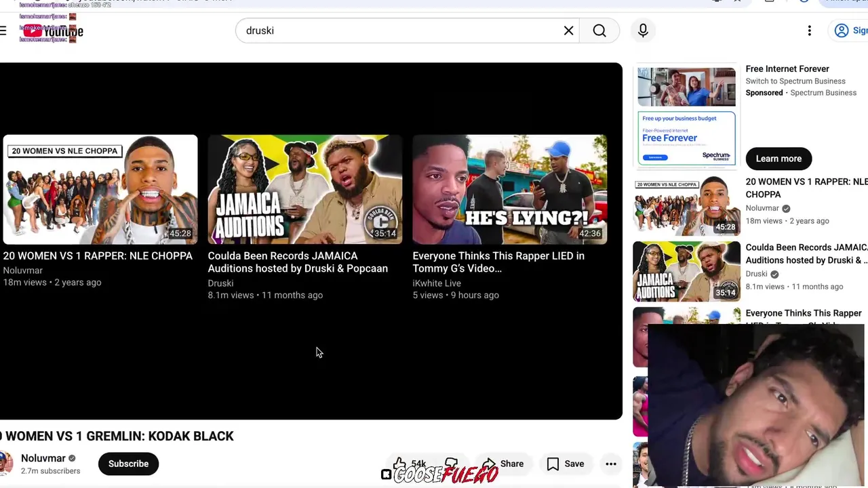The height and width of the screenshot is (488, 868).
Task: Open Noluvmar channel name below the video
Action: tap(43, 458)
